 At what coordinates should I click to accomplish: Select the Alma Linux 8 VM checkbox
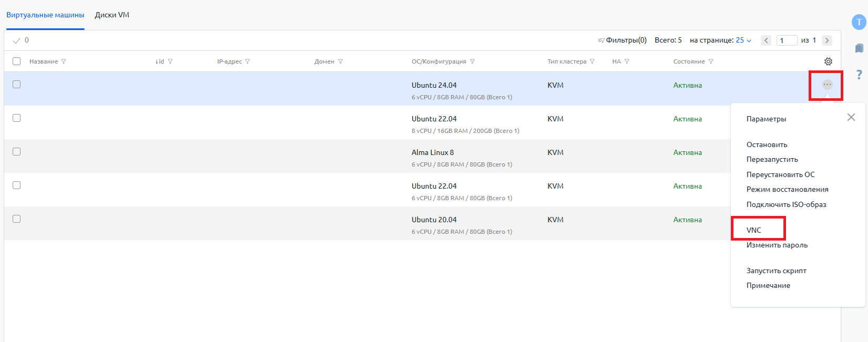[x=16, y=152]
